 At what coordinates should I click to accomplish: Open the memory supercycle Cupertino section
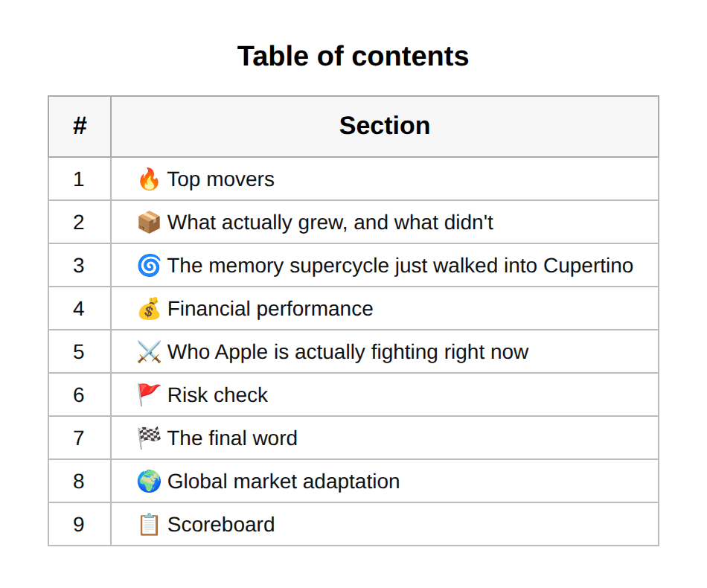(400, 266)
